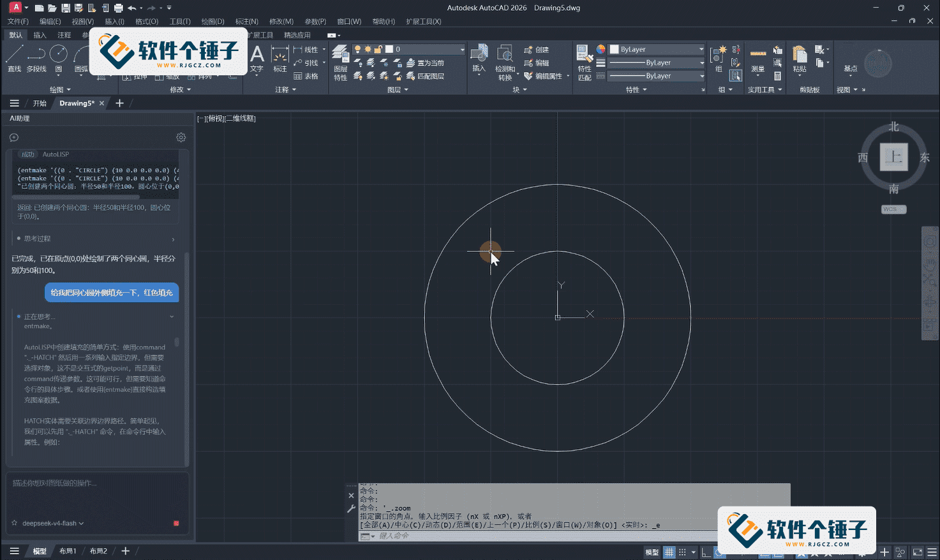Select the Polyline (多段线) tool
Viewport: 940px width, 560px height.
click(x=36, y=59)
